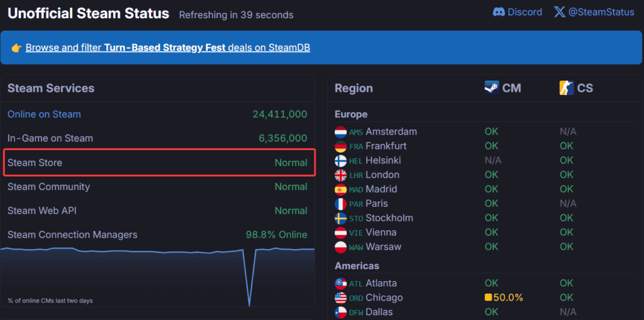The width and height of the screenshot is (644, 320).
Task: Click the Texas flag beside Dallas
Action: (x=341, y=312)
